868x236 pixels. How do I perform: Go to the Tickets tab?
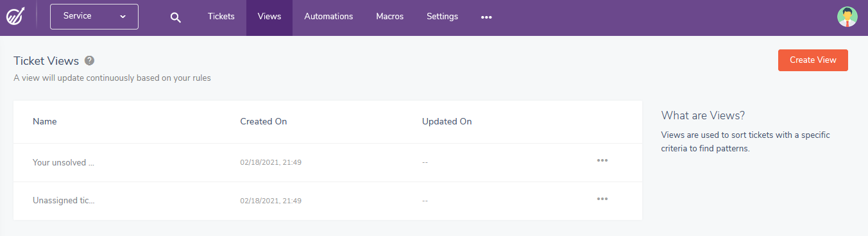pyautogui.click(x=221, y=17)
